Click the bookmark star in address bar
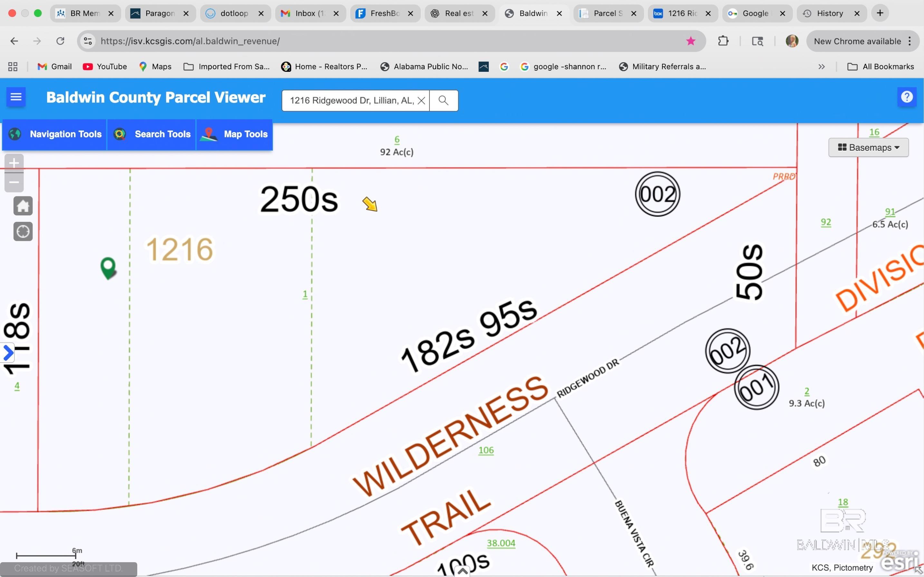 690,41
